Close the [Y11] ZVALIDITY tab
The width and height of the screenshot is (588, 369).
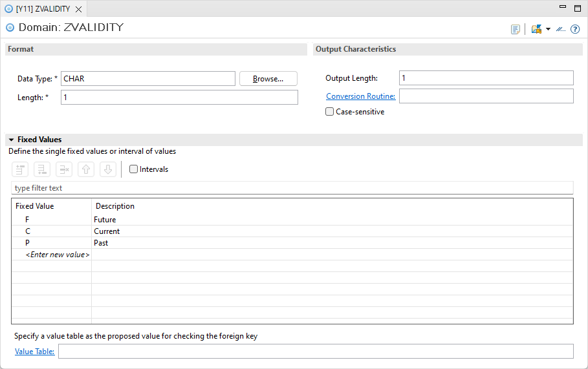click(x=79, y=9)
